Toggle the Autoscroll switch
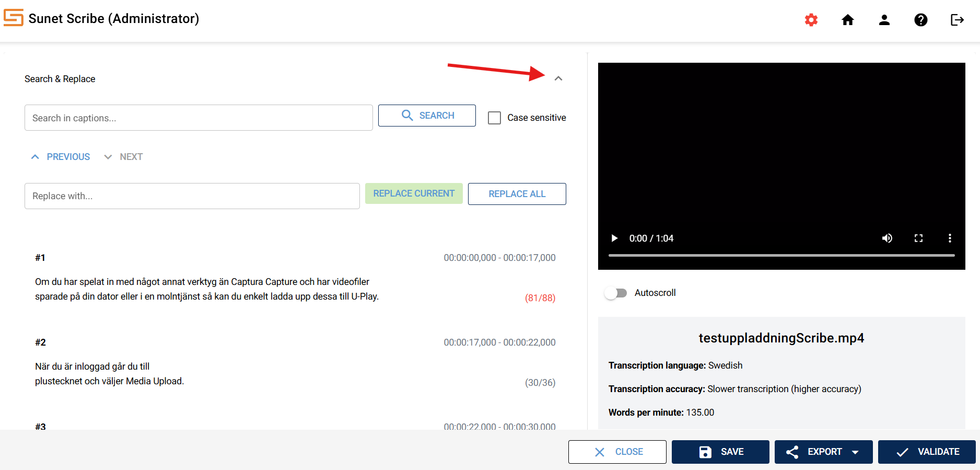 click(615, 293)
